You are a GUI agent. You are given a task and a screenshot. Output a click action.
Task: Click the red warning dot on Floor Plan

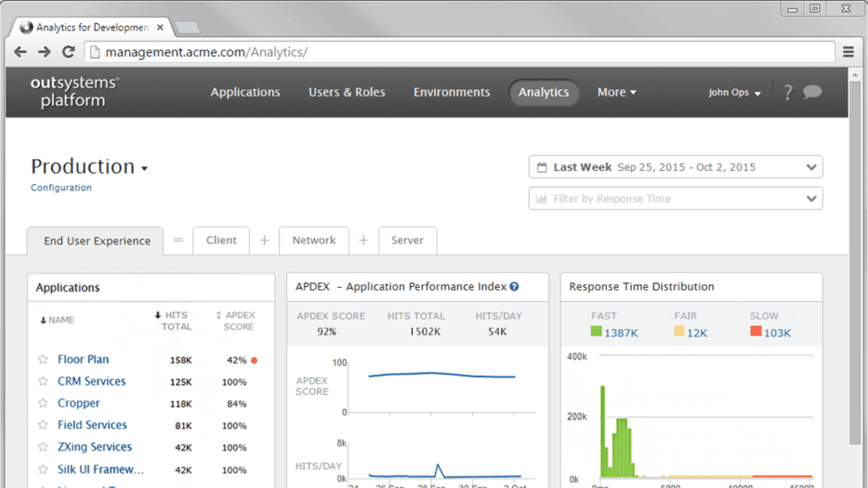[254, 360]
